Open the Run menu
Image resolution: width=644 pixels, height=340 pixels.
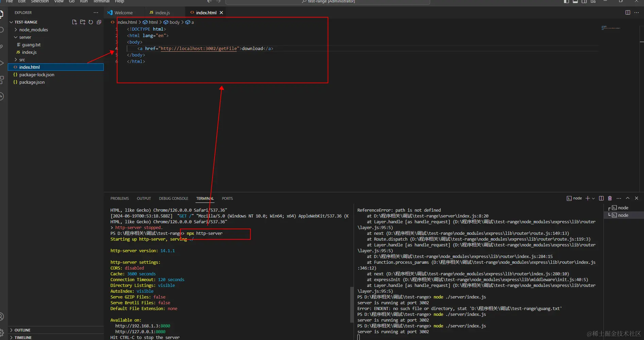(x=84, y=1)
